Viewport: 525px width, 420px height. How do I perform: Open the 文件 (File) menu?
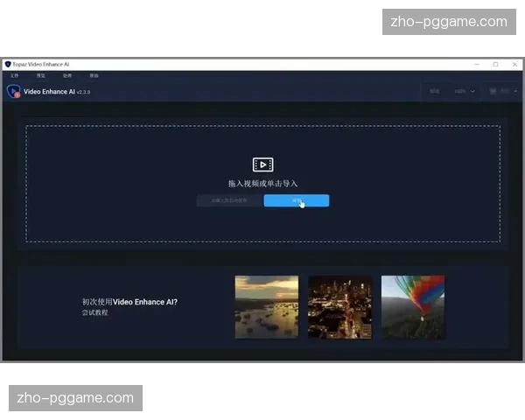(x=14, y=76)
